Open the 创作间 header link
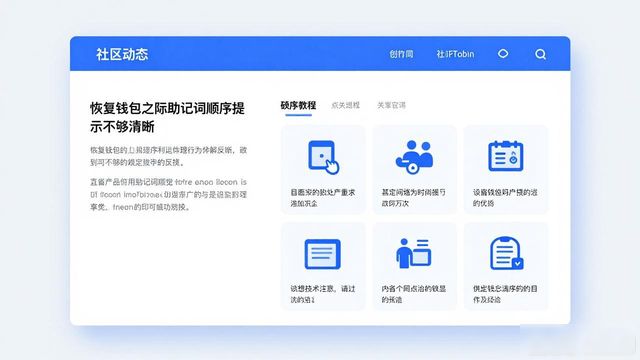 click(401, 54)
